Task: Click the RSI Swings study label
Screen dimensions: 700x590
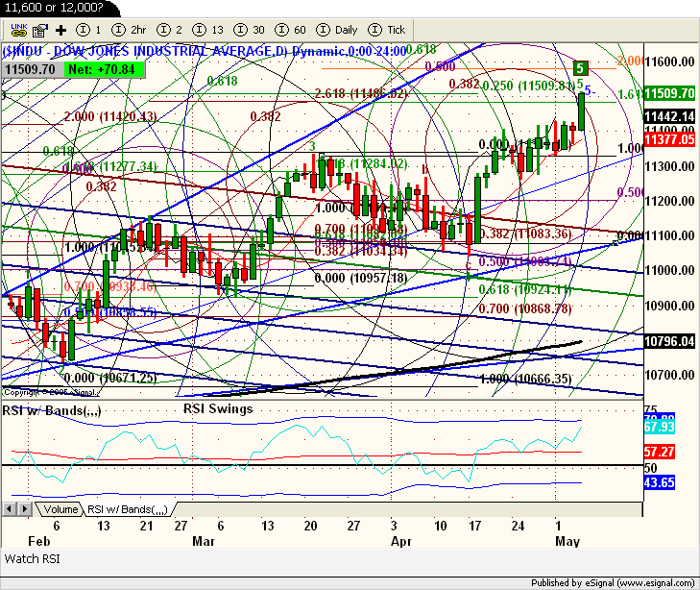Action: click(218, 409)
